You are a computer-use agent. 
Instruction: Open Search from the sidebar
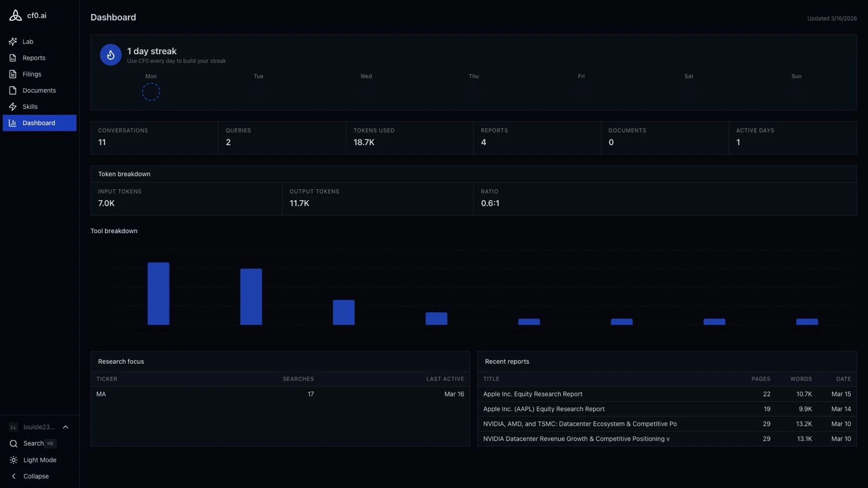click(x=33, y=444)
